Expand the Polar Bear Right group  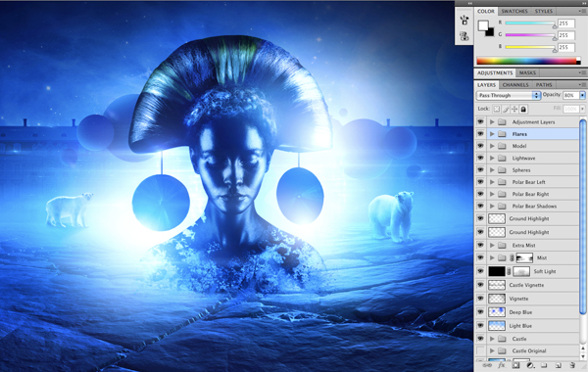(492, 194)
